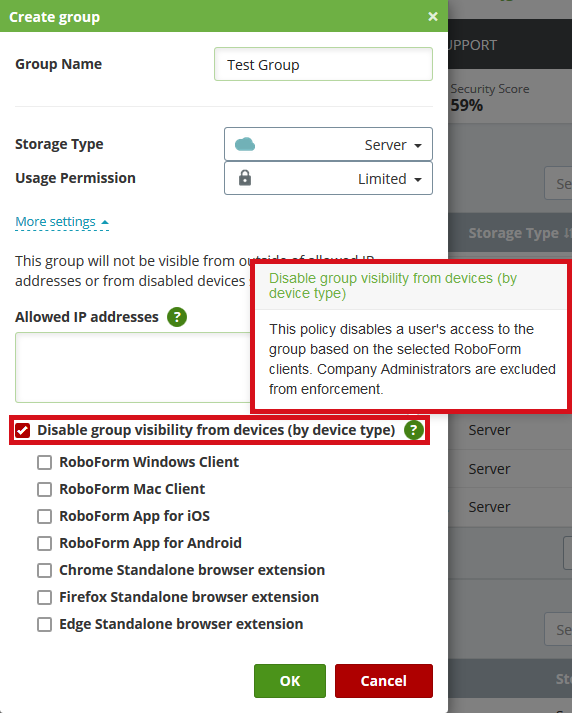The height and width of the screenshot is (713, 572).
Task: Tick RoboForm App for iOS
Action: tap(45, 517)
